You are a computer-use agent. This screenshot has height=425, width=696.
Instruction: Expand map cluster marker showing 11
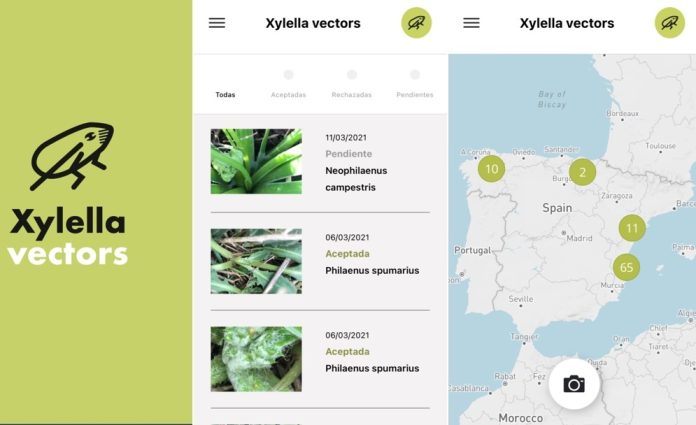pos(632,228)
